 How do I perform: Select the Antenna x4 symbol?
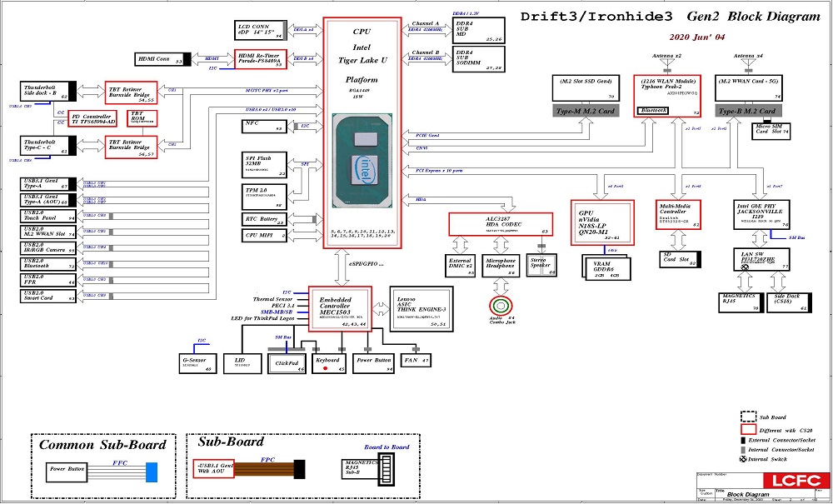tap(749, 65)
